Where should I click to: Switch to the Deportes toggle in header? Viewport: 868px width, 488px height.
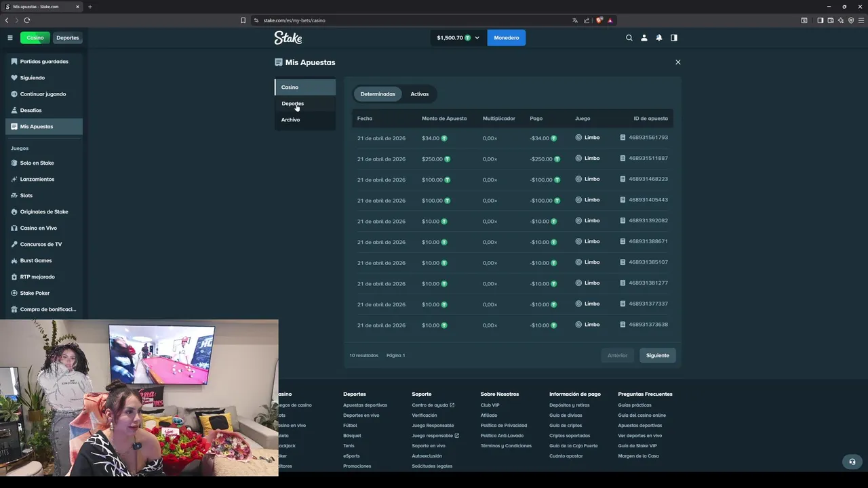pyautogui.click(x=68, y=38)
